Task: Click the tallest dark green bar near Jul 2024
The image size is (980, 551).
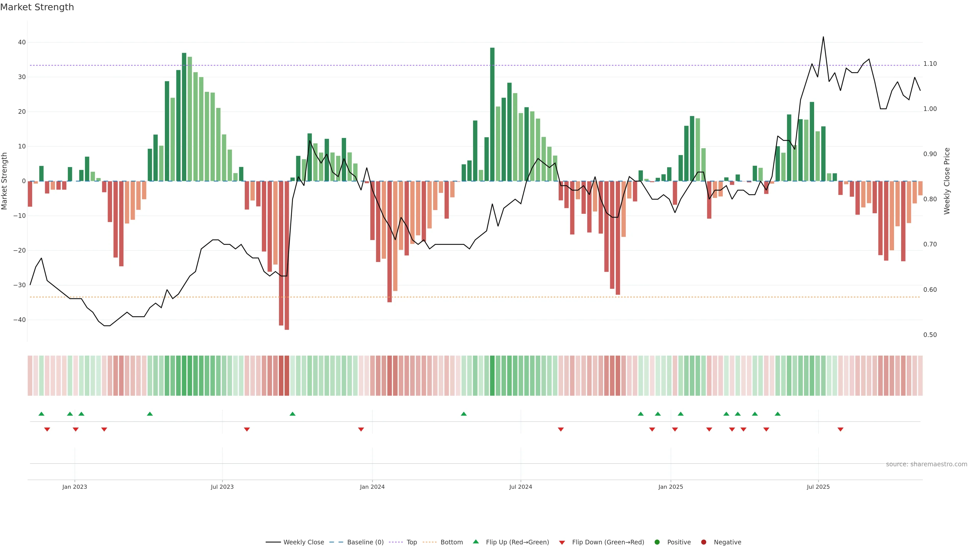Action: tap(492, 114)
